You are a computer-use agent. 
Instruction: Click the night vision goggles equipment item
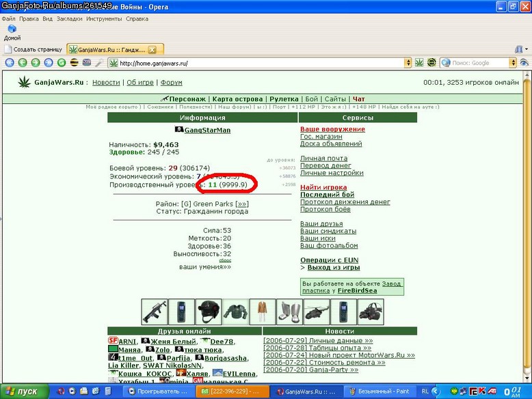371,312
